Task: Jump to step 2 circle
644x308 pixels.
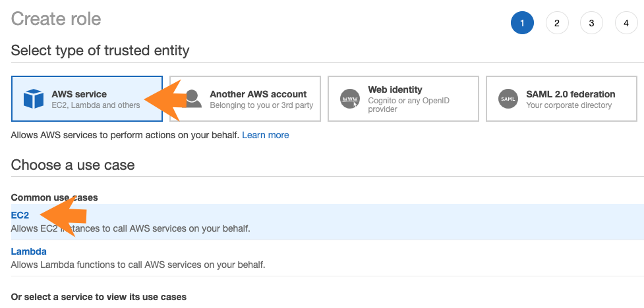Action: 557,24
